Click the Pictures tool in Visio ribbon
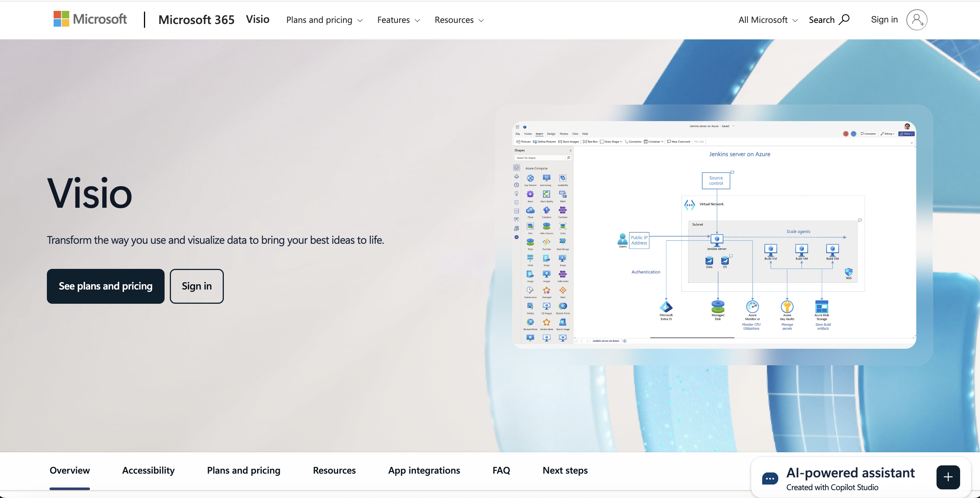The width and height of the screenshot is (980, 498). click(523, 141)
